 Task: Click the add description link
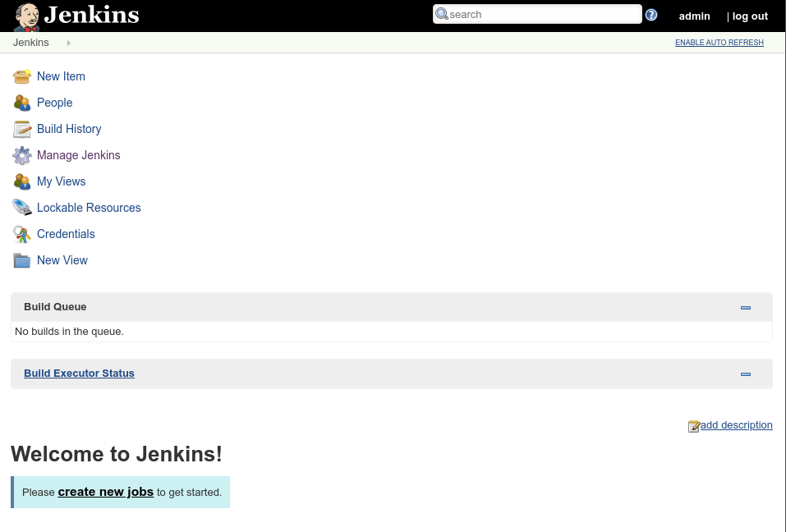(x=736, y=425)
